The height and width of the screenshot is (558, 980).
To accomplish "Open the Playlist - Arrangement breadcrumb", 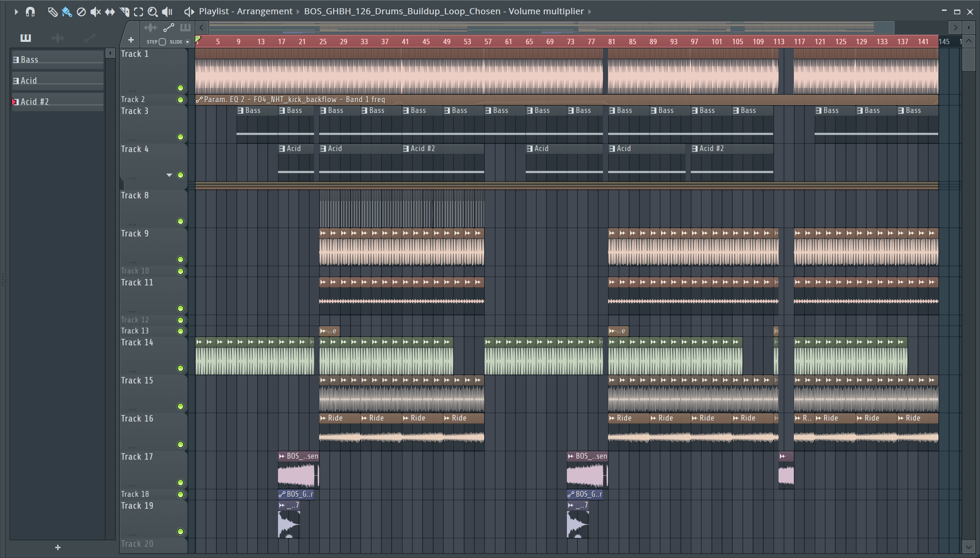I will click(x=245, y=11).
